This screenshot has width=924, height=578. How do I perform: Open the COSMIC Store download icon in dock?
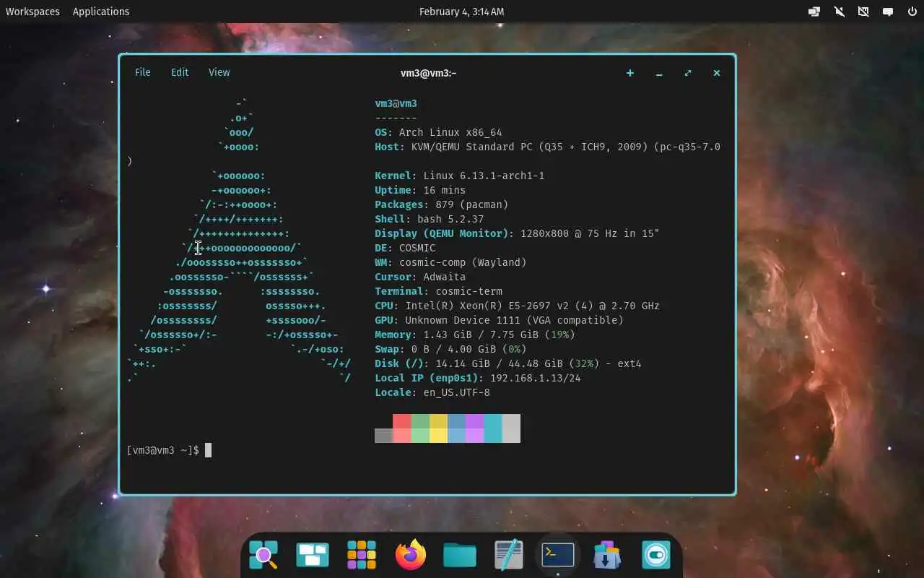(607, 555)
